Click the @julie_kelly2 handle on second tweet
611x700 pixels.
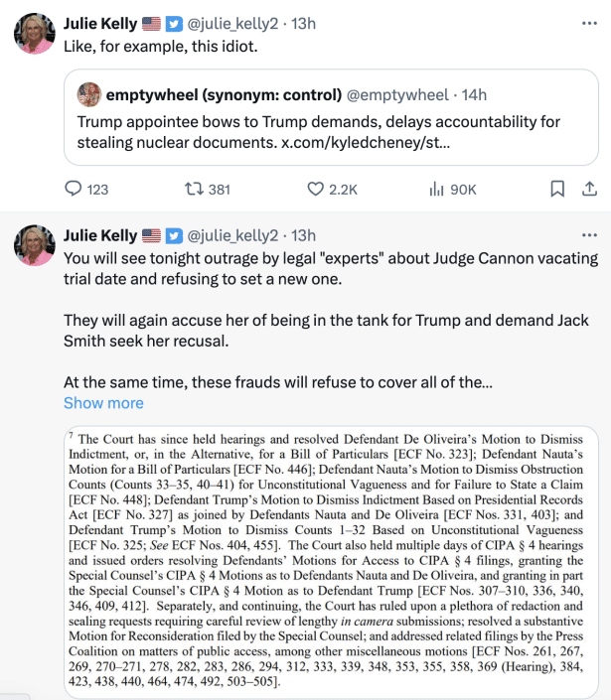(233, 235)
